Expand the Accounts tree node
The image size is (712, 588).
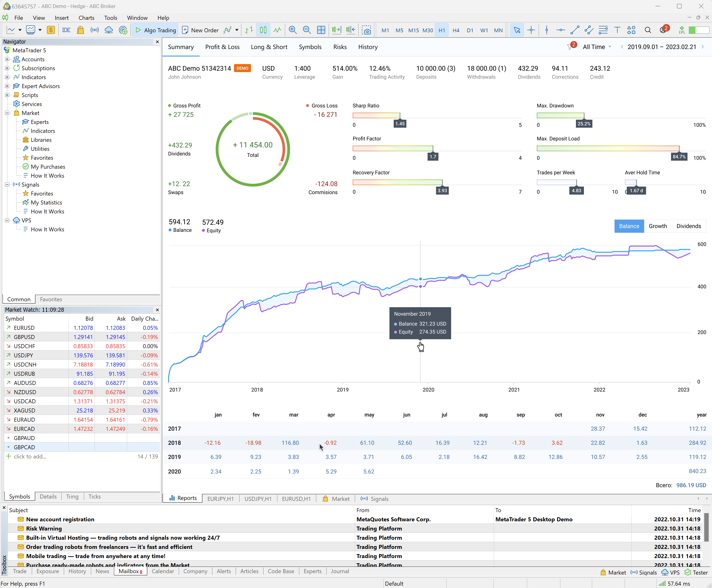pyautogui.click(x=7, y=59)
